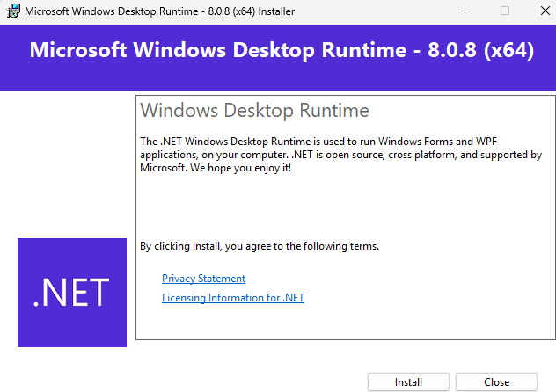
Task: Open Licensing Information for .NET link
Action: coord(233,298)
